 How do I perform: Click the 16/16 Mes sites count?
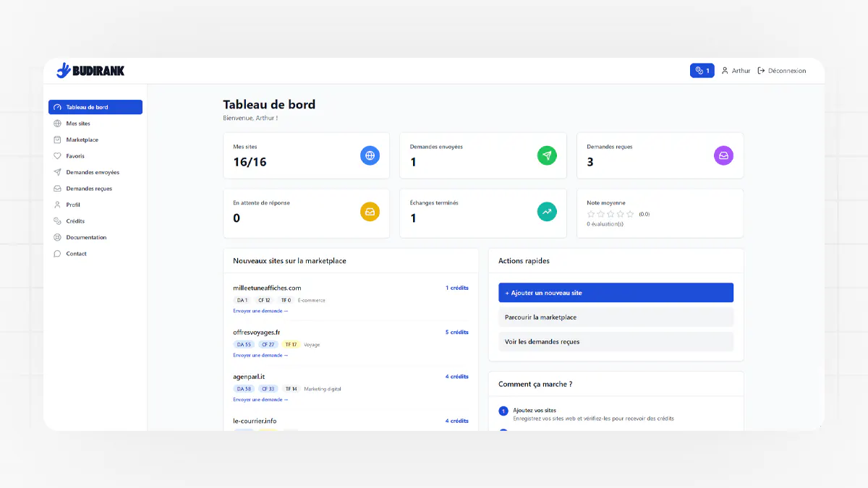click(250, 162)
